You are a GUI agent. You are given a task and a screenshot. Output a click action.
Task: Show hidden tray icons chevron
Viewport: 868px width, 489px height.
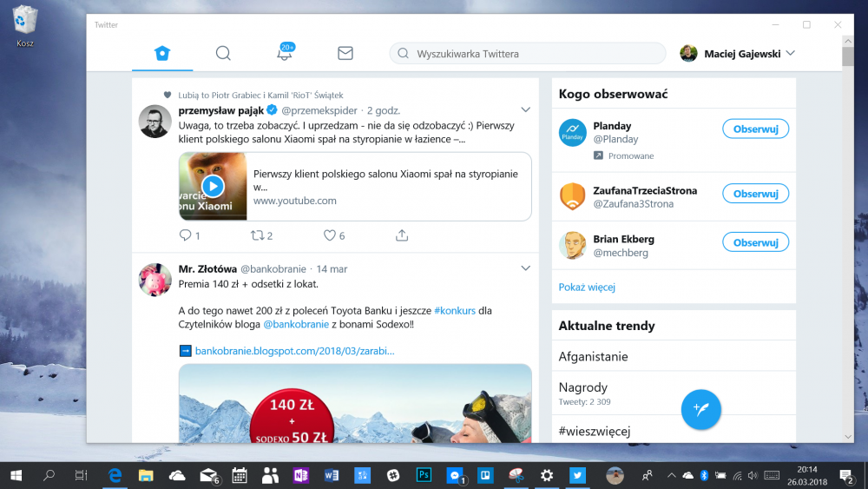click(671, 475)
